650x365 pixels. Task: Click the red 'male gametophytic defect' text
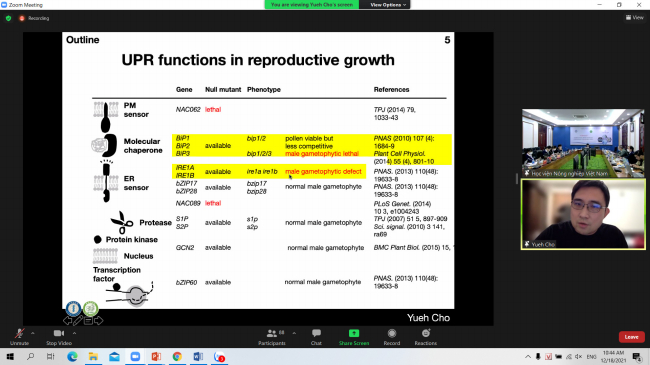[323, 171]
